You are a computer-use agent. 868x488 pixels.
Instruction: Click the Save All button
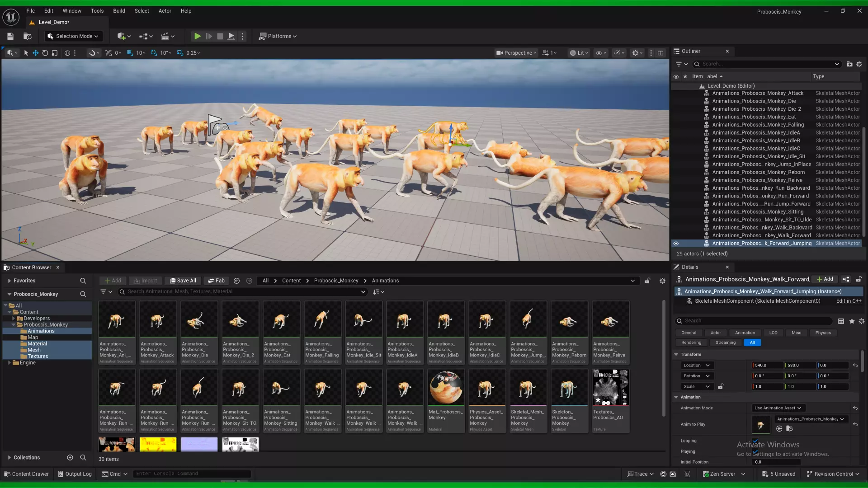(183, 281)
